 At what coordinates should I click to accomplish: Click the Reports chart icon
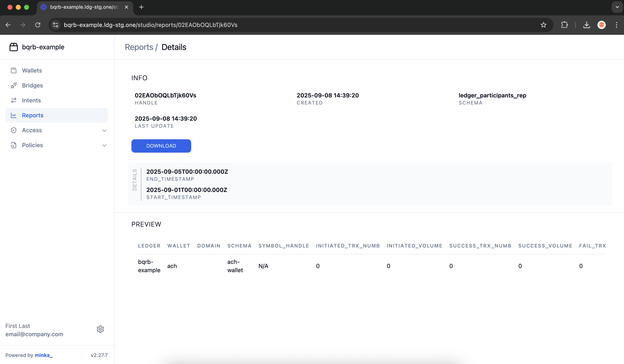[x=14, y=115]
